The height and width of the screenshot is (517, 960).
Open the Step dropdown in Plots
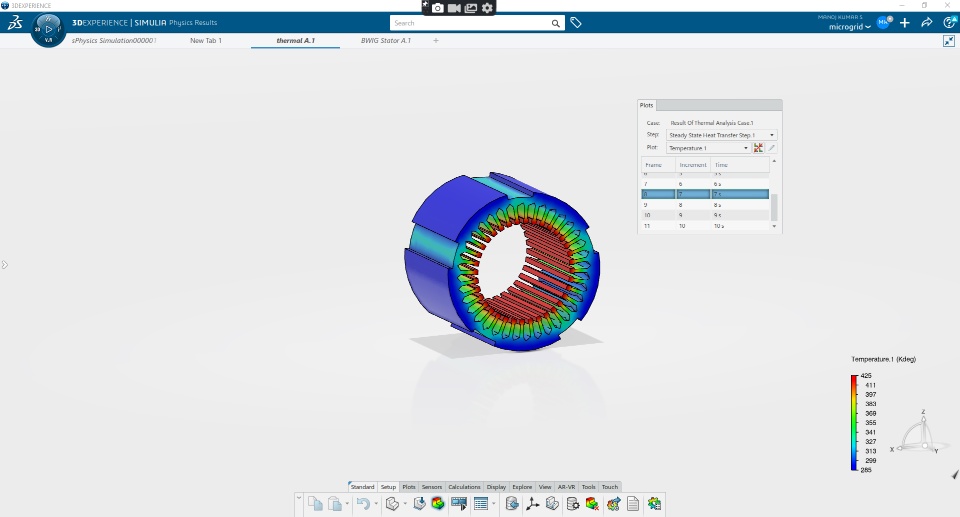tap(722, 135)
